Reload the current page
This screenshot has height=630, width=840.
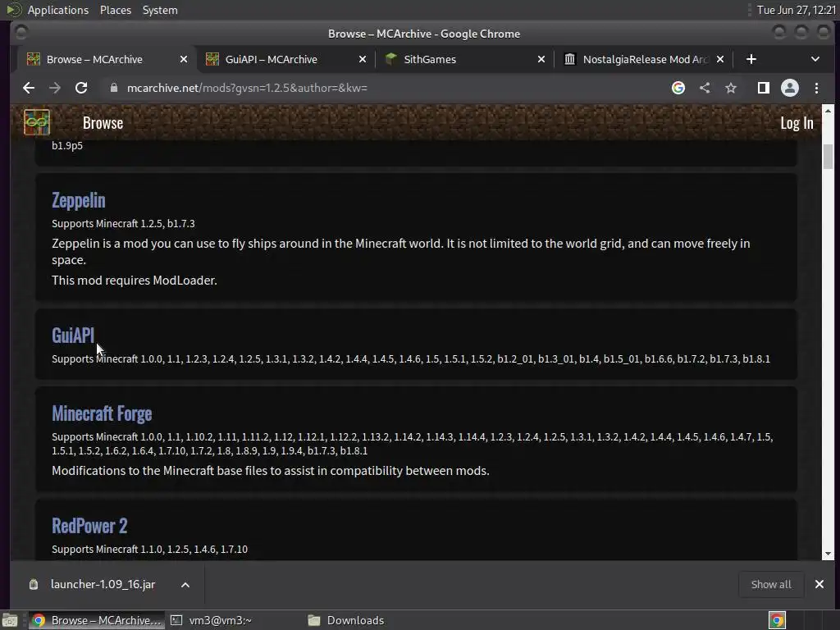pyautogui.click(x=81, y=88)
